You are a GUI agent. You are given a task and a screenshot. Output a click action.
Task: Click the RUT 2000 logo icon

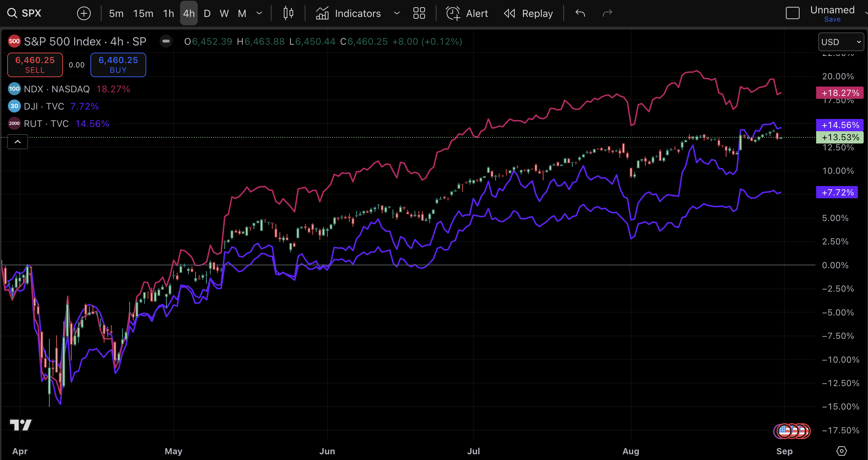[x=14, y=123]
